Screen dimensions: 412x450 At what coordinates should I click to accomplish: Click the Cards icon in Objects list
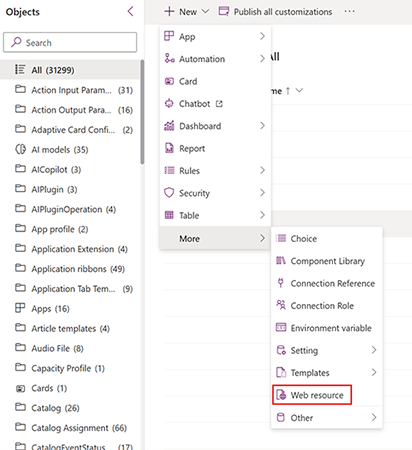click(x=20, y=388)
